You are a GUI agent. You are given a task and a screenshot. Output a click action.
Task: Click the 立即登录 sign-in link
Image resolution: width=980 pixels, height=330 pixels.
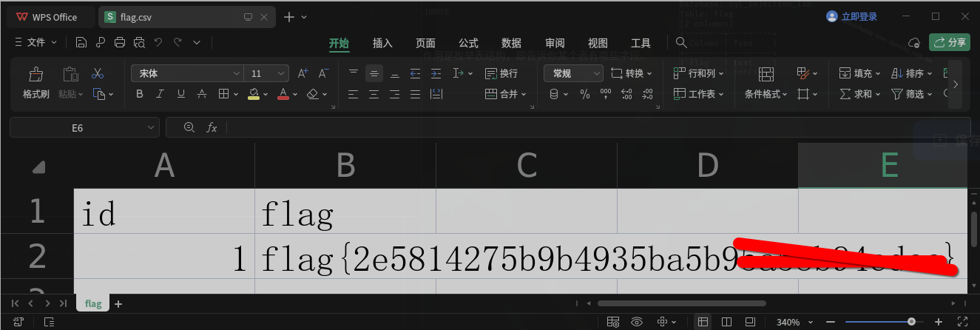(x=852, y=17)
